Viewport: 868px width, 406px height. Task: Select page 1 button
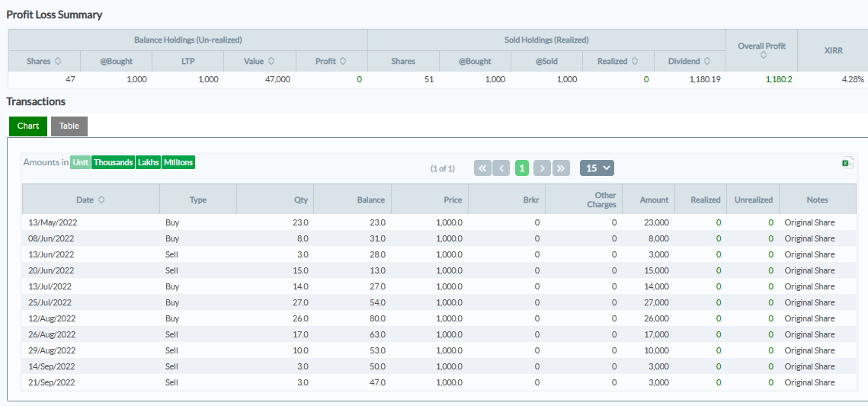pos(521,168)
